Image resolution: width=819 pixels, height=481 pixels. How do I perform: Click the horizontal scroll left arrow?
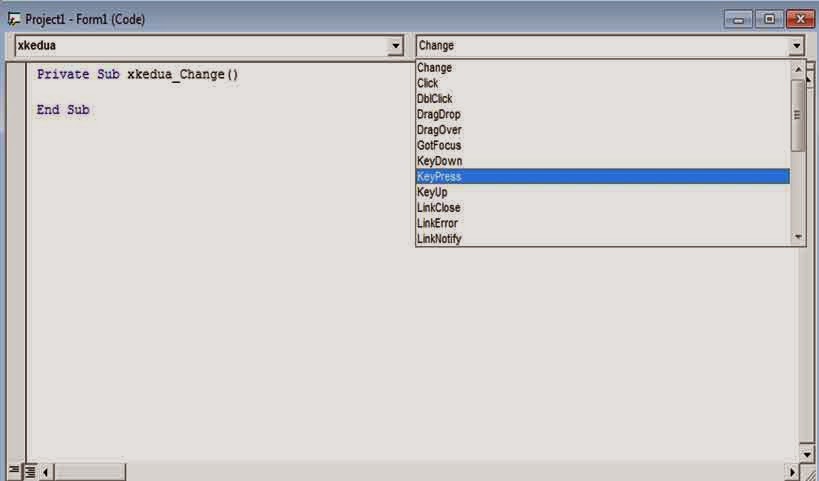click(46, 473)
